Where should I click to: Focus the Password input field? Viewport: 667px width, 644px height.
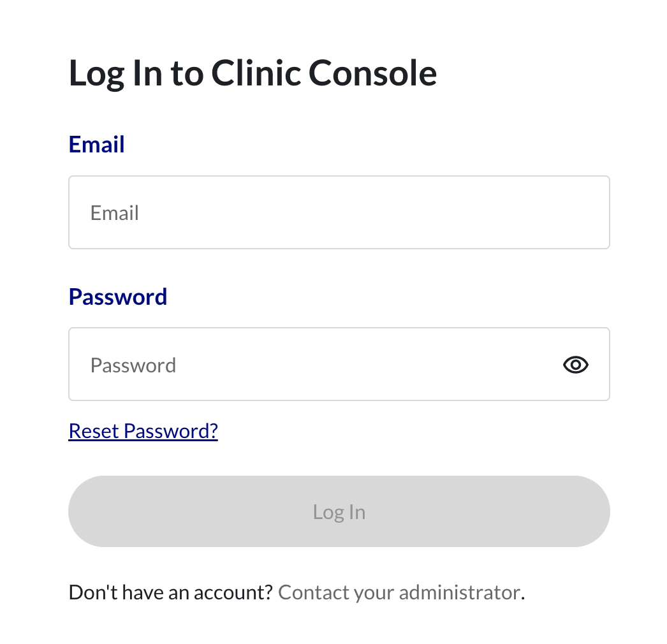coord(312,365)
